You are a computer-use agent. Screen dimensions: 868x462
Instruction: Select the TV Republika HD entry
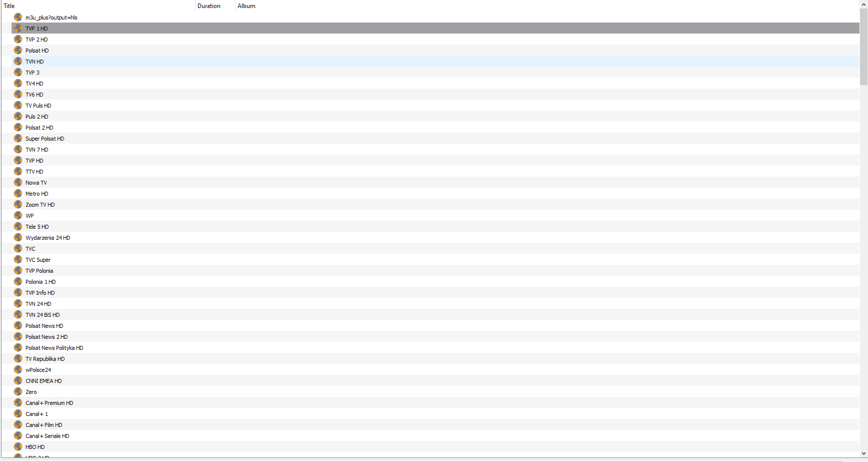[435, 358]
